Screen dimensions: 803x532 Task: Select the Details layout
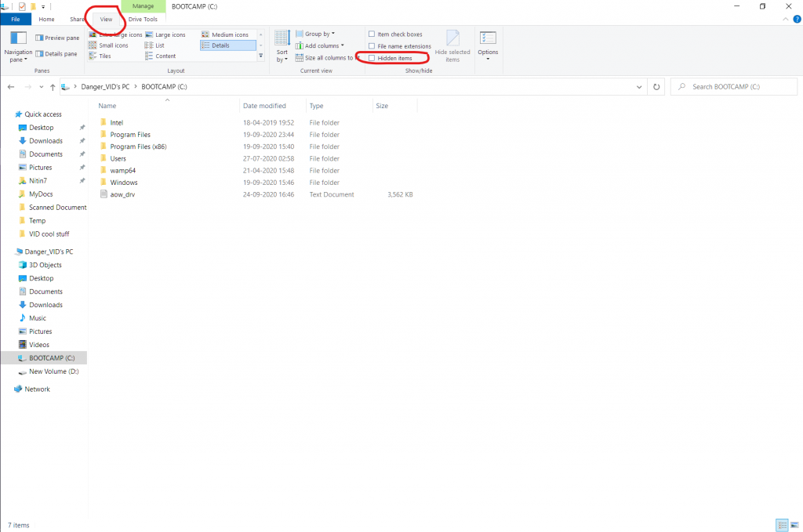(228, 45)
